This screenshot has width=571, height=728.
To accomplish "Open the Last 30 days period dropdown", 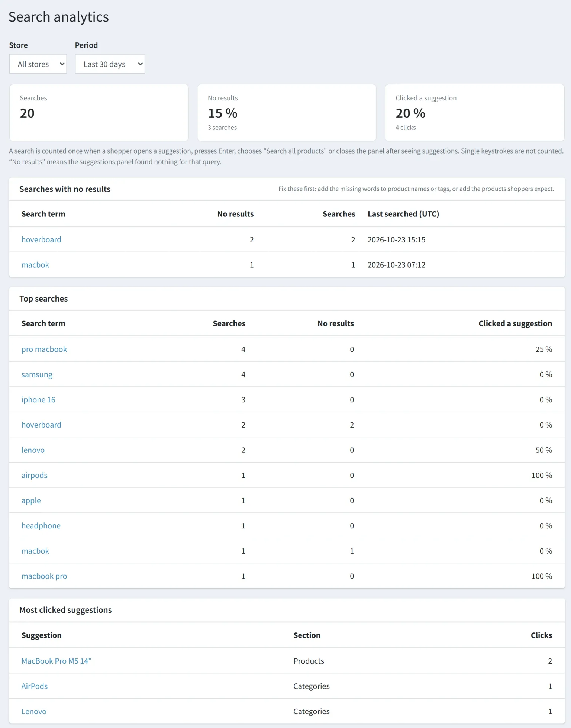I will pyautogui.click(x=110, y=64).
